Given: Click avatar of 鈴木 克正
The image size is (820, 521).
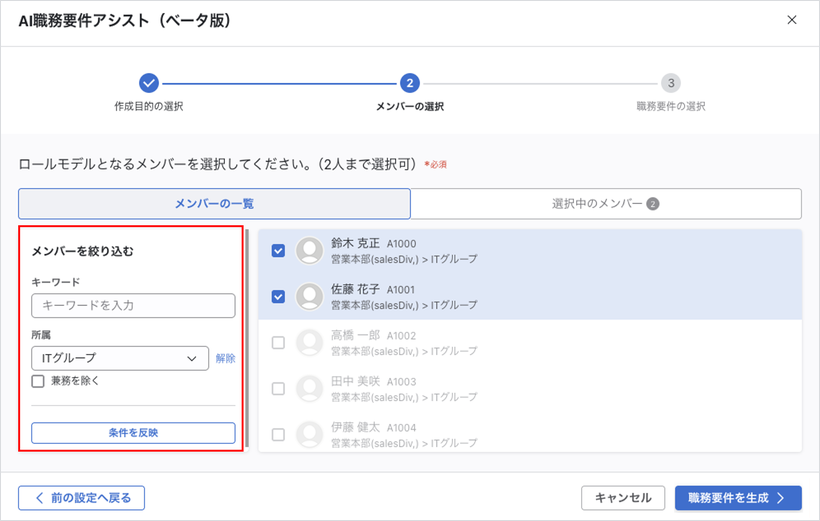Looking at the screenshot, I should pyautogui.click(x=310, y=251).
